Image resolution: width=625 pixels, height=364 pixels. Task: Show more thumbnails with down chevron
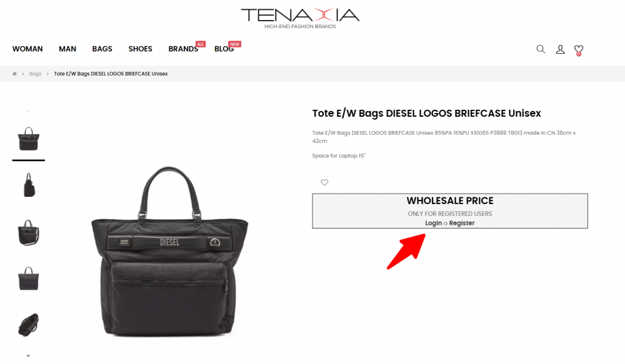pyautogui.click(x=28, y=355)
